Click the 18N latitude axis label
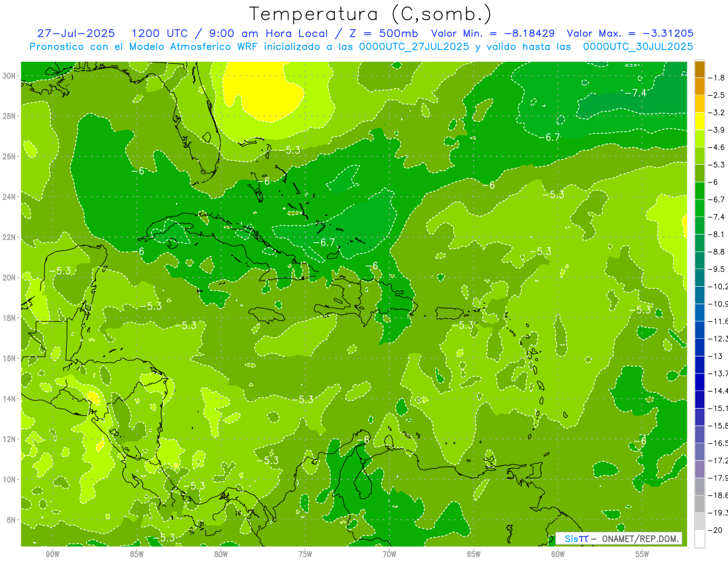 click(x=10, y=318)
